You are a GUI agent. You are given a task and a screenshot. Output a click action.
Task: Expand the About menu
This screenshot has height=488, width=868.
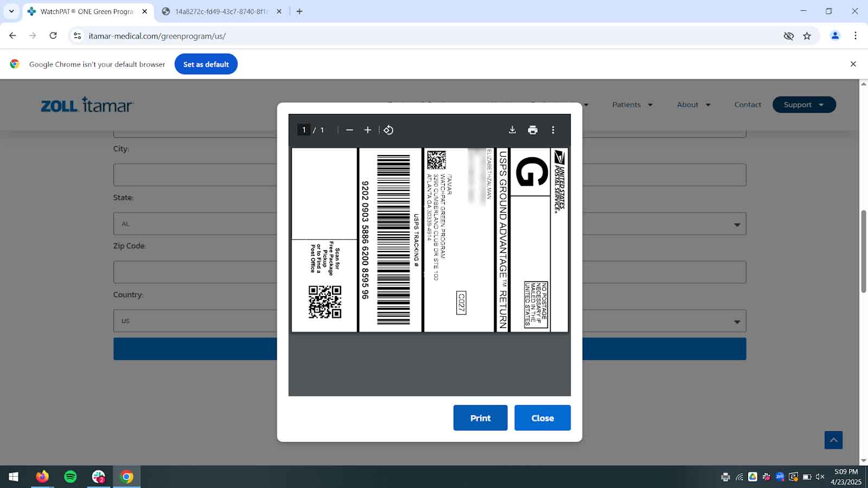693,105
